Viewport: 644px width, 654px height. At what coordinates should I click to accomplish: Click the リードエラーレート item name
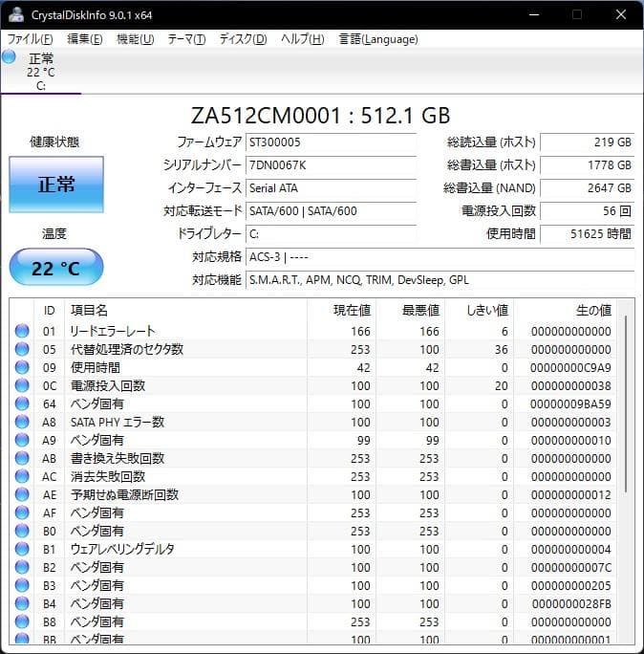point(113,332)
